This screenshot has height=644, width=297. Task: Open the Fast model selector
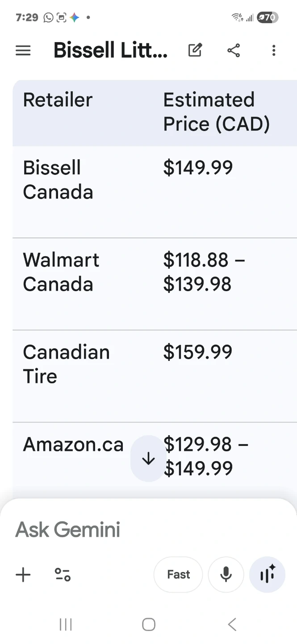[178, 575]
